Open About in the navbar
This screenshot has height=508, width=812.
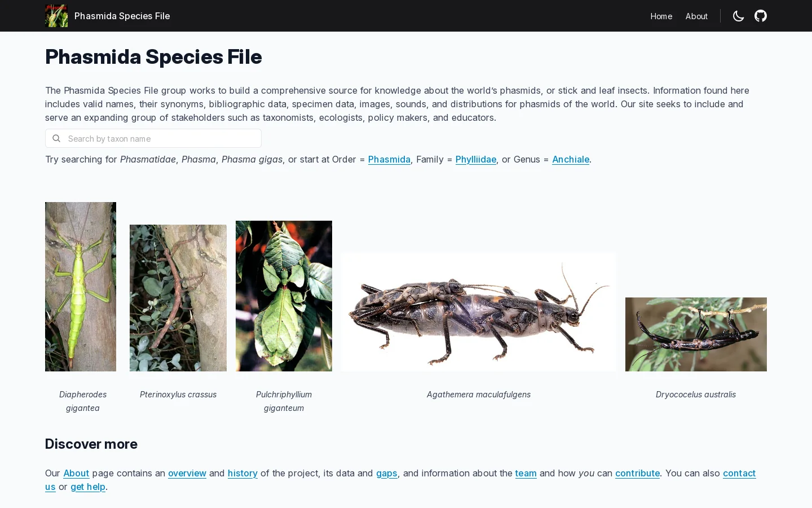(x=696, y=16)
